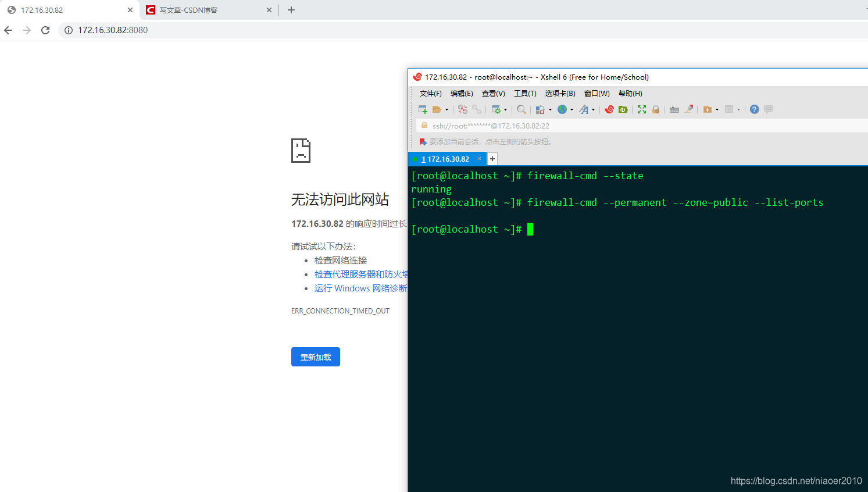Expand the new folder dropdown arrow
The image size is (868, 492).
(x=717, y=109)
